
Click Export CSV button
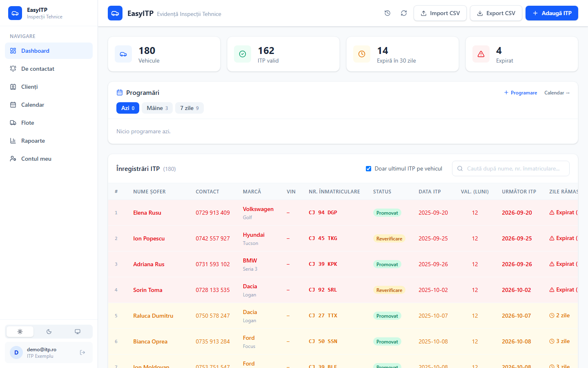coord(496,13)
